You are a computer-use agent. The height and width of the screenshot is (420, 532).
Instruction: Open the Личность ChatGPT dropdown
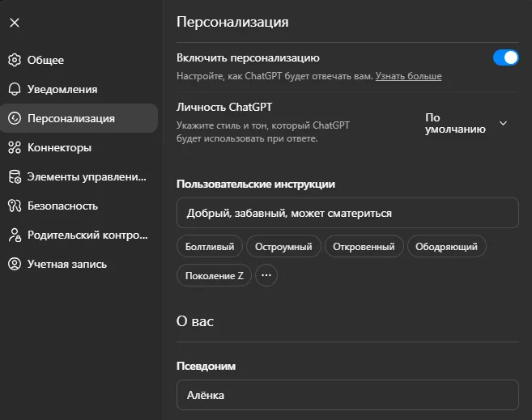466,123
